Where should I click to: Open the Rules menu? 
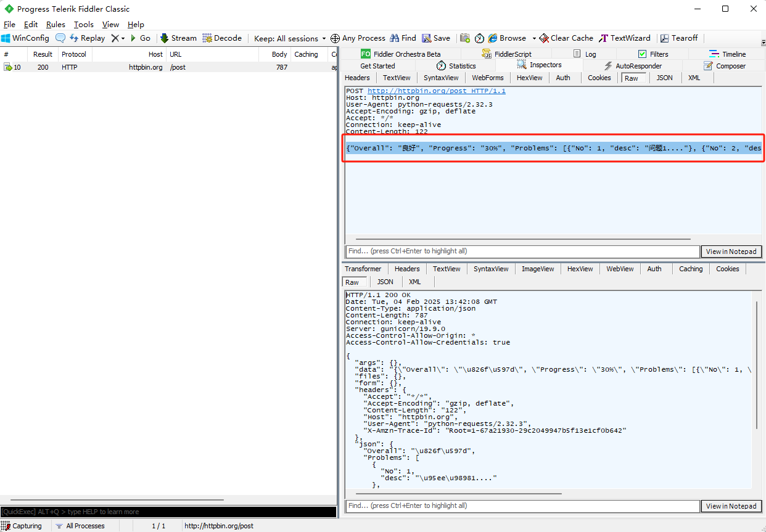pos(56,25)
